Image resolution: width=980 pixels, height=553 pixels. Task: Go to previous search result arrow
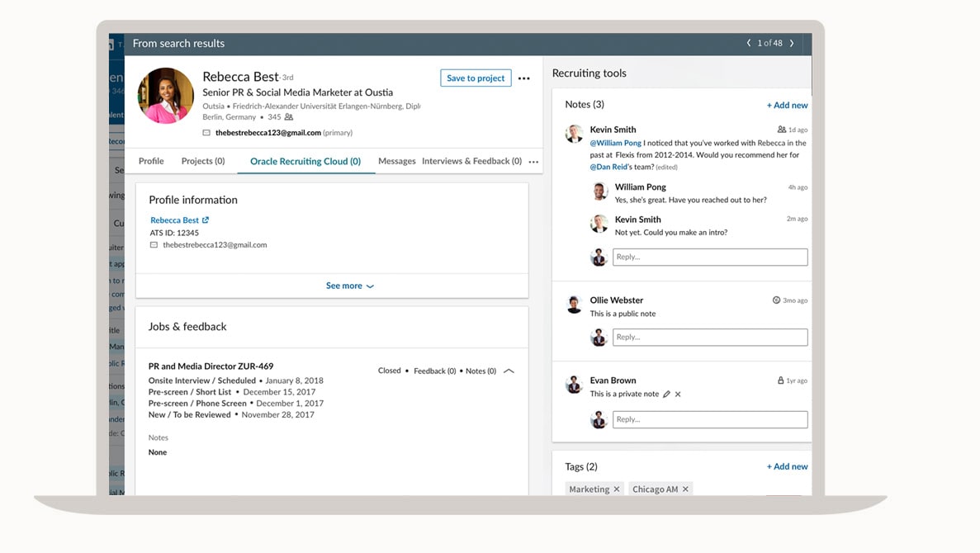(749, 43)
